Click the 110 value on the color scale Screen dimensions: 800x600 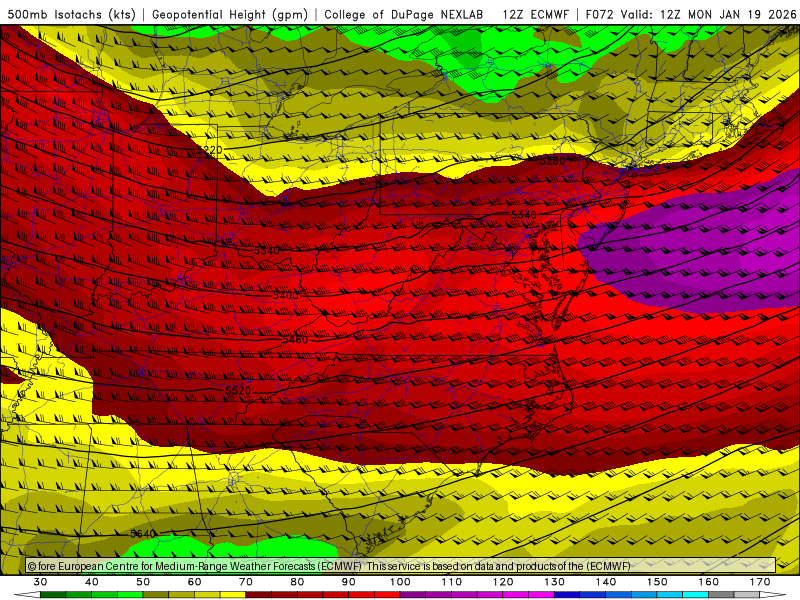point(452,582)
